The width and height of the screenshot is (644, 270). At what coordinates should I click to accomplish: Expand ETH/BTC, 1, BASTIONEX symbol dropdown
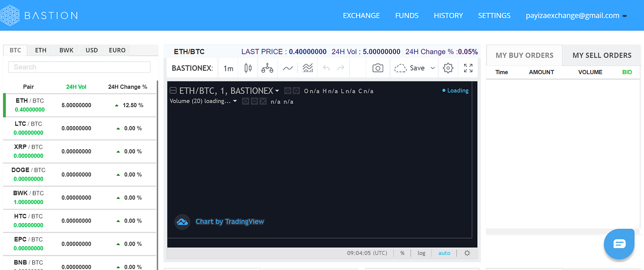pos(277,91)
